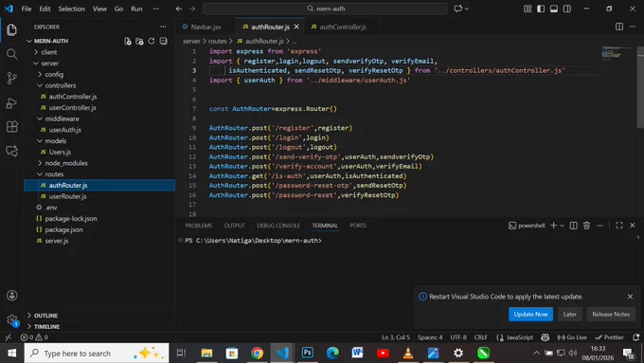The image size is (644, 363).
Task: Open the Explorer view in activity bar
Action: 12,29
